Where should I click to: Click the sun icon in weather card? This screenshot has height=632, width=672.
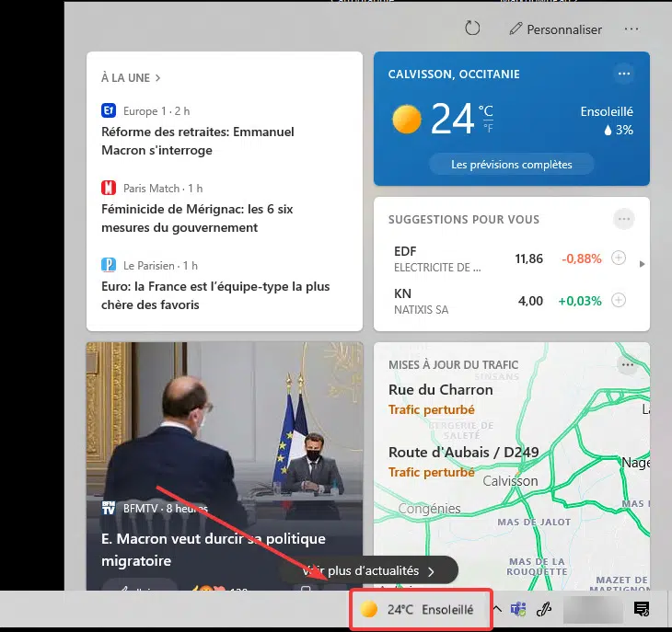(406, 119)
